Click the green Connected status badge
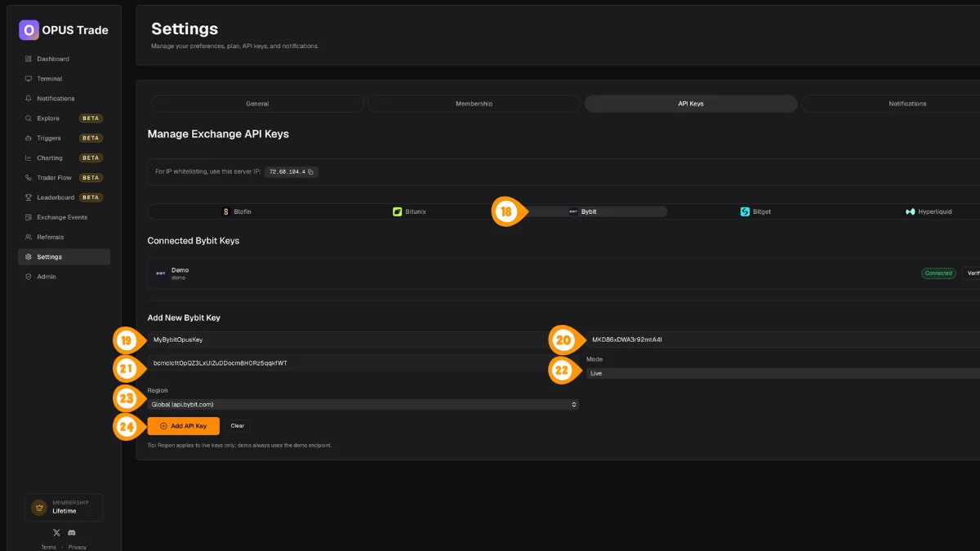Image resolution: width=980 pixels, height=551 pixels. click(x=938, y=273)
